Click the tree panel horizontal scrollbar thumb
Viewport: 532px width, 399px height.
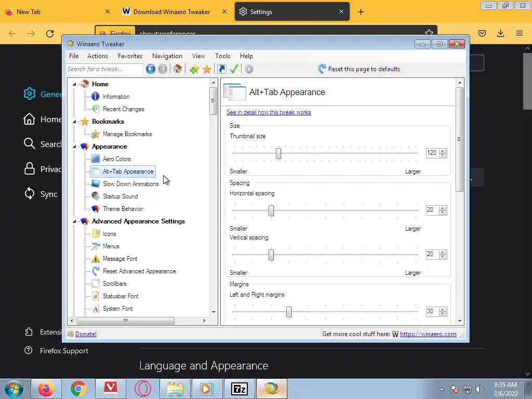[126, 321]
